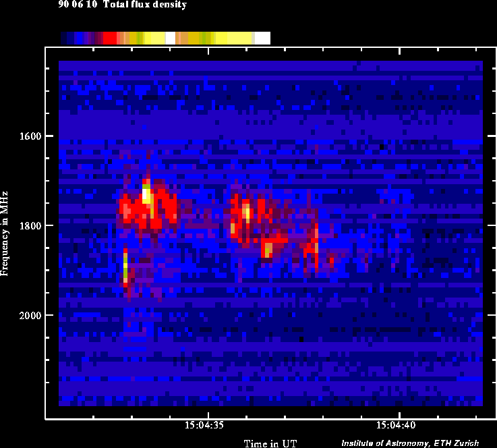Click the '90 06 10 Total flux density' title

[x=122, y=5]
